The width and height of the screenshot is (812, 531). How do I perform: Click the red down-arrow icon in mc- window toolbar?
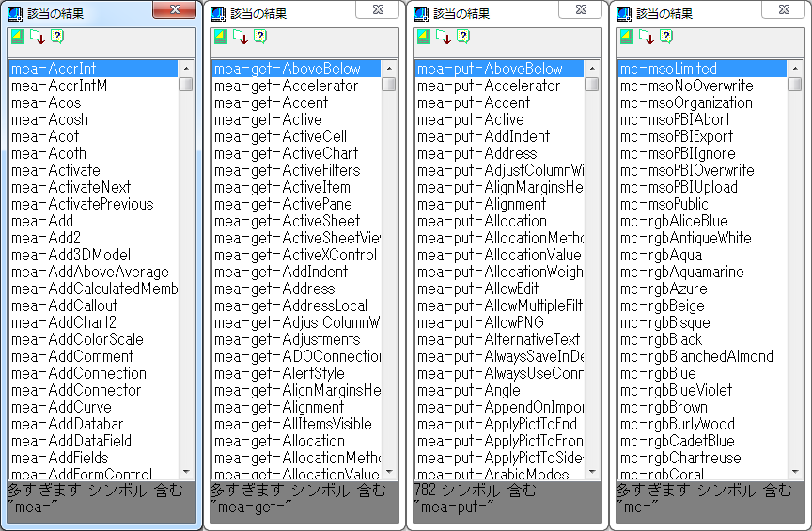pyautogui.click(x=647, y=37)
